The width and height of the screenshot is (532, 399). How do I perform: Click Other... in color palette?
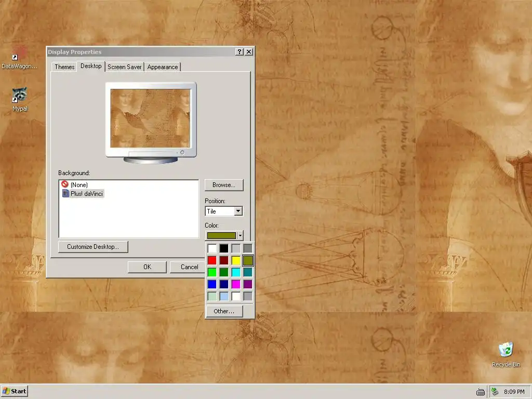coord(224,311)
